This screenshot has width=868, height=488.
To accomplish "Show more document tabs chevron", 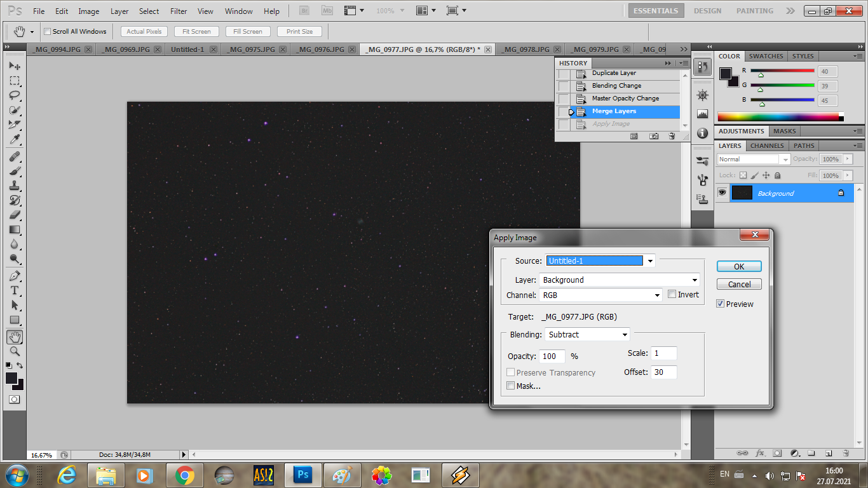I will pyautogui.click(x=684, y=49).
